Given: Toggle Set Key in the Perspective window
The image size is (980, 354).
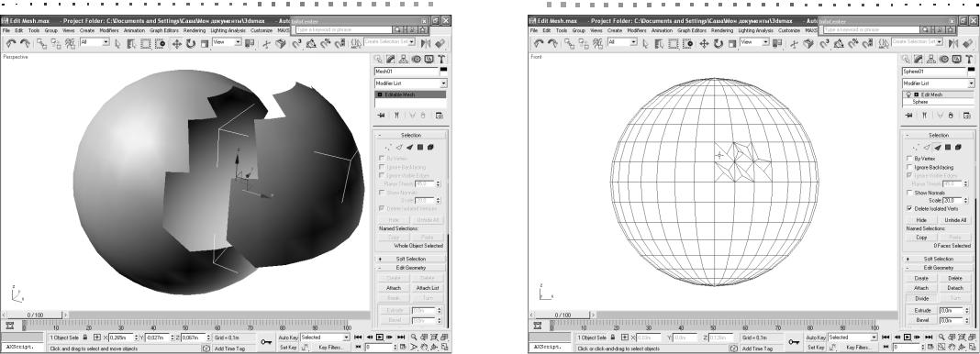Looking at the screenshot, I should tap(287, 348).
